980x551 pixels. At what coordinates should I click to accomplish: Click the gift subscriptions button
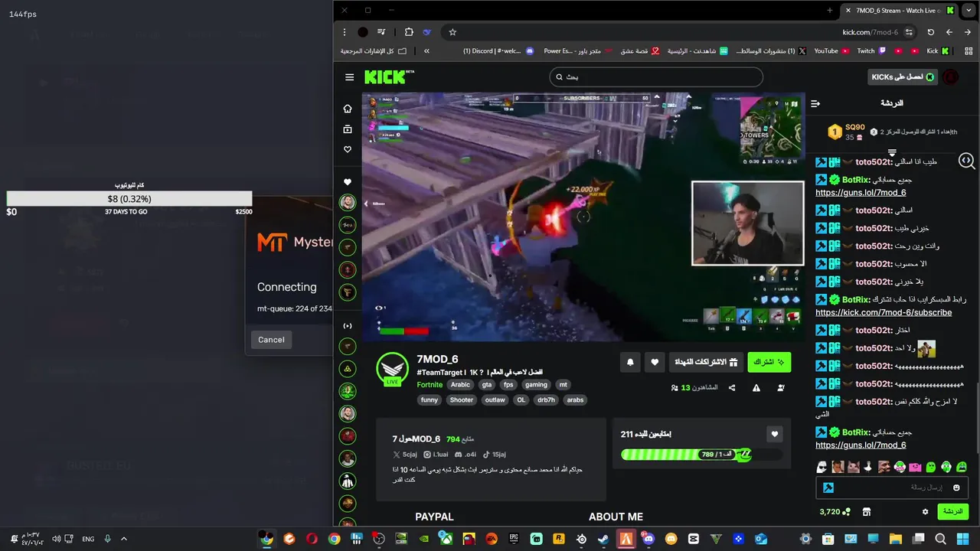tap(705, 362)
